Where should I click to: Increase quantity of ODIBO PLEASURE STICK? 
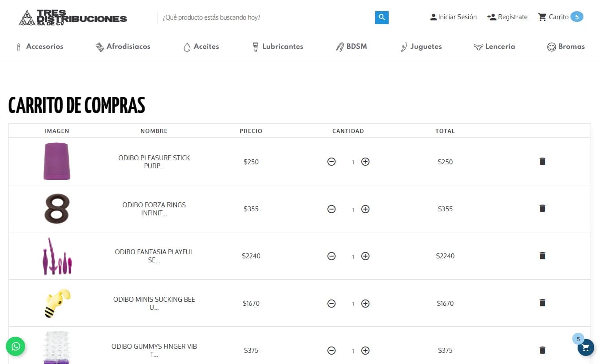point(365,162)
